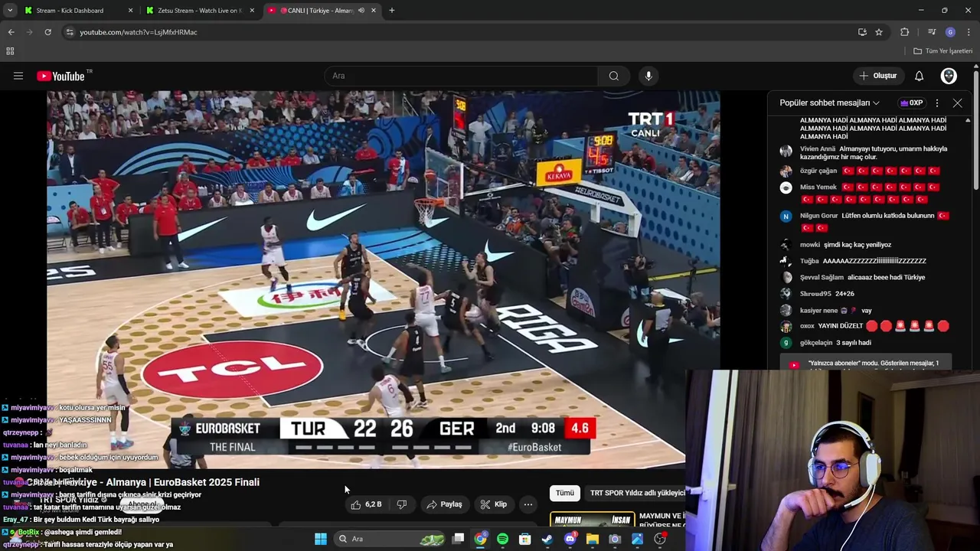Viewport: 980px width, 551px height.
Task: Like the video with thumbs-up
Action: 366,504
